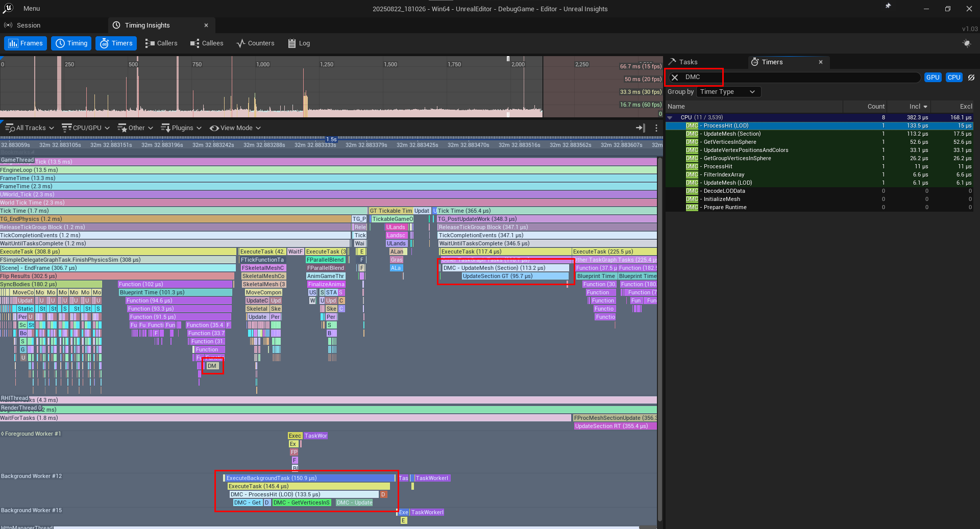Toggle the Log panel button
The image size is (980, 529).
[299, 43]
